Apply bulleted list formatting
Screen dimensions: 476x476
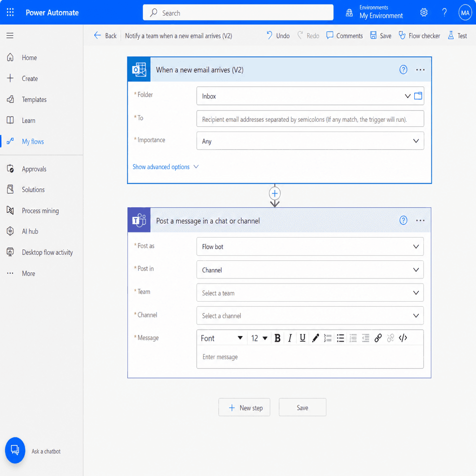click(x=340, y=338)
